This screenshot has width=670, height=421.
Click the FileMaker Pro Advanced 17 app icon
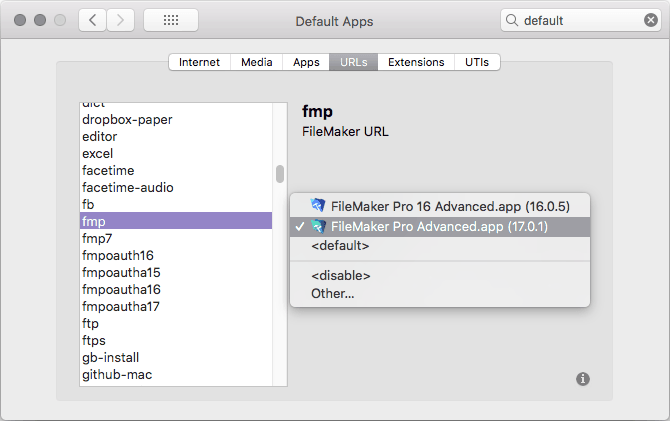pos(317,227)
